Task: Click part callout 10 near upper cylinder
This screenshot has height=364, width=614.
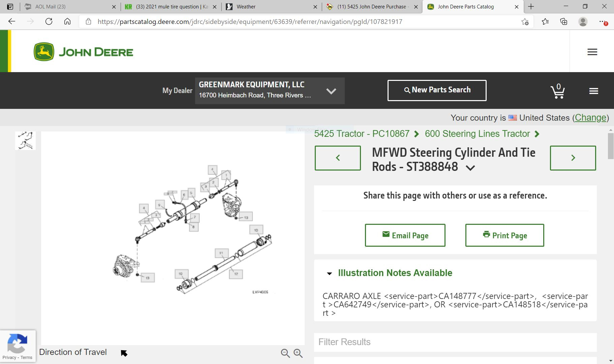Action: click(x=256, y=230)
